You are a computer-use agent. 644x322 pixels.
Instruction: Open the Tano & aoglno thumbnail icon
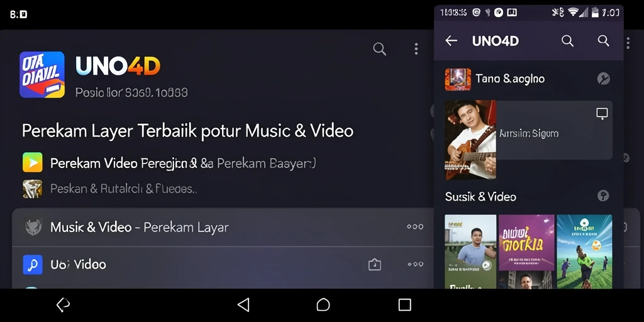458,79
